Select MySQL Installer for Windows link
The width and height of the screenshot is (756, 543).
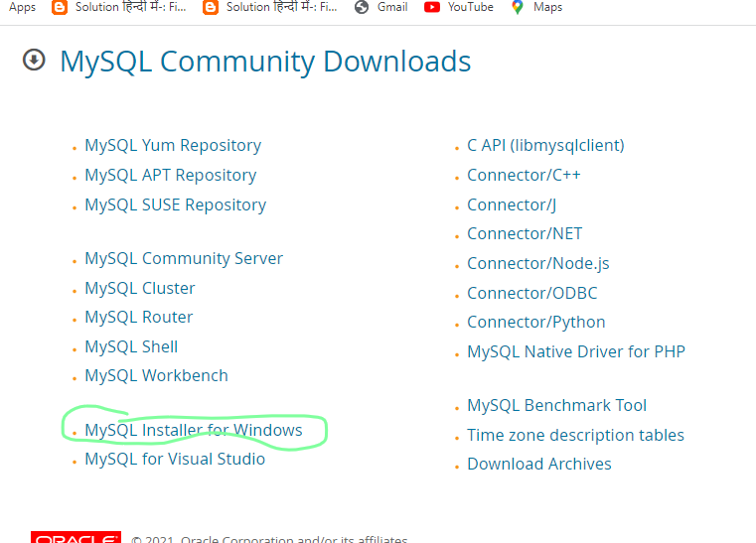(x=194, y=430)
